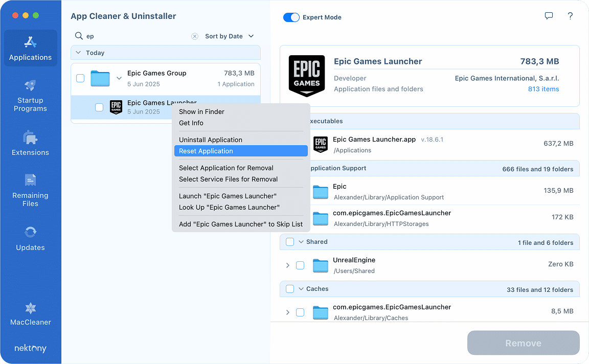
Task: Open the 813 items link
Action: pos(543,89)
